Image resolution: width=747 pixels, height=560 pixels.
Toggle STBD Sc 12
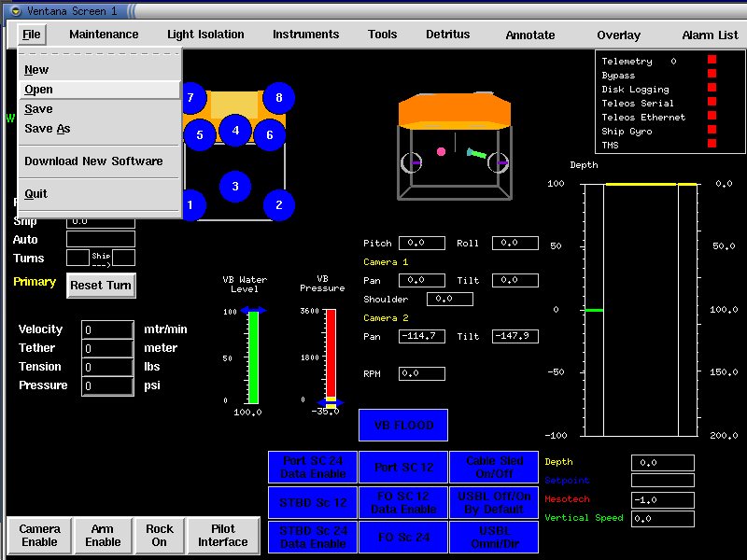click(x=313, y=502)
